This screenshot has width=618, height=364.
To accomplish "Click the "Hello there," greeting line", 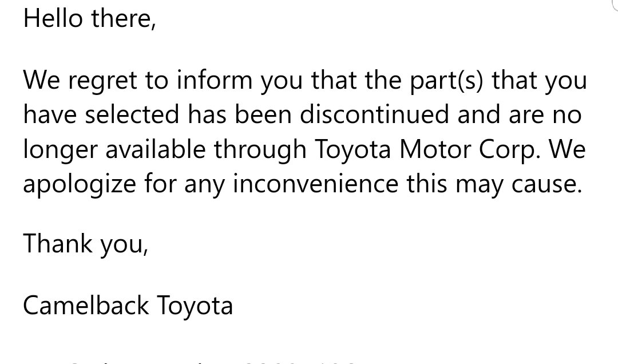I will click(90, 18).
